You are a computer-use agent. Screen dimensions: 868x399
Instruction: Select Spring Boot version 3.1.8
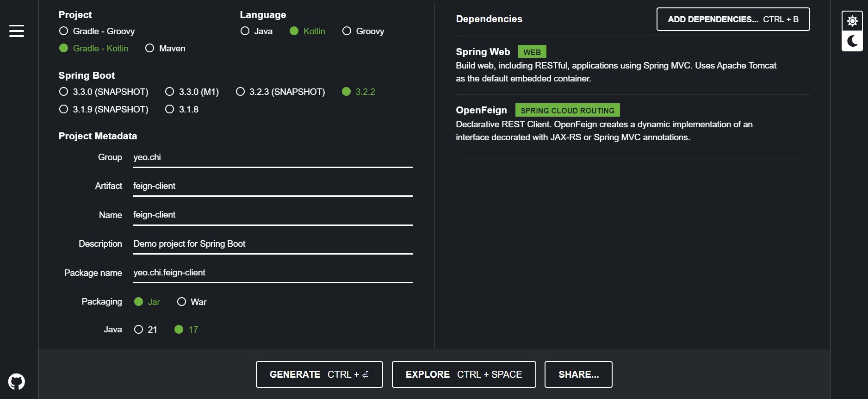(182, 109)
